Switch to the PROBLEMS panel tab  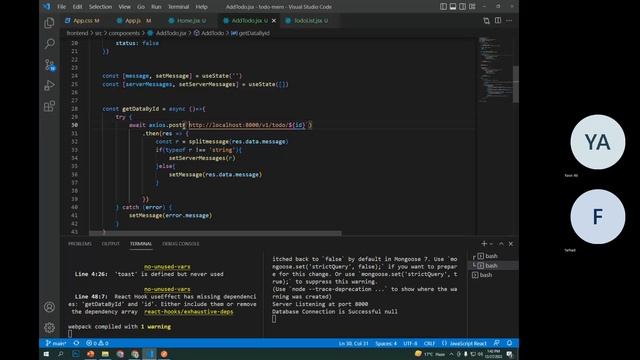80,244
